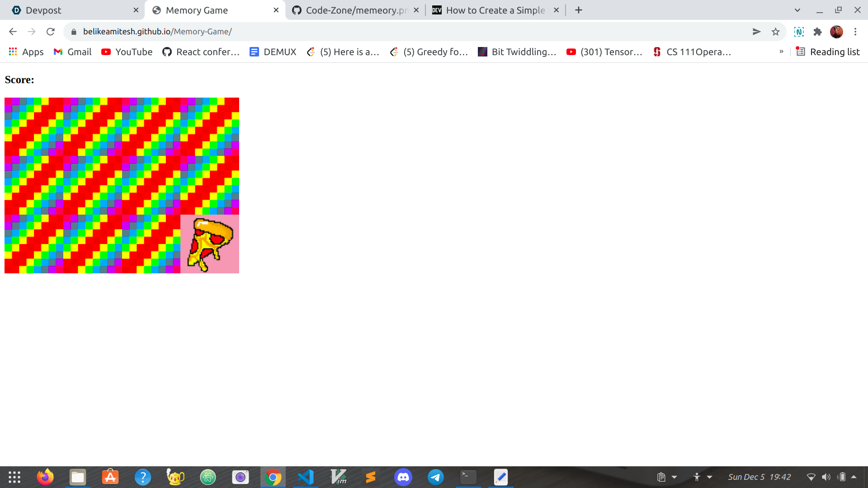The height and width of the screenshot is (488, 868).
Task: Launch Visual Studio Code from the taskbar
Action: pyautogui.click(x=306, y=477)
